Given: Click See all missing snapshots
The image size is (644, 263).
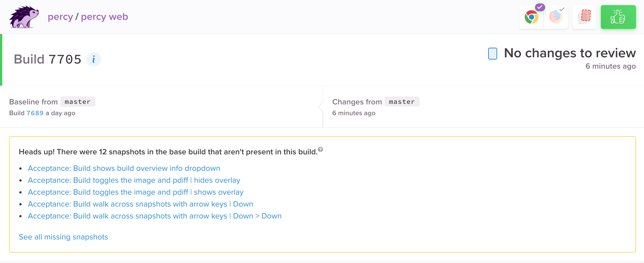Looking at the screenshot, I should click(63, 237).
